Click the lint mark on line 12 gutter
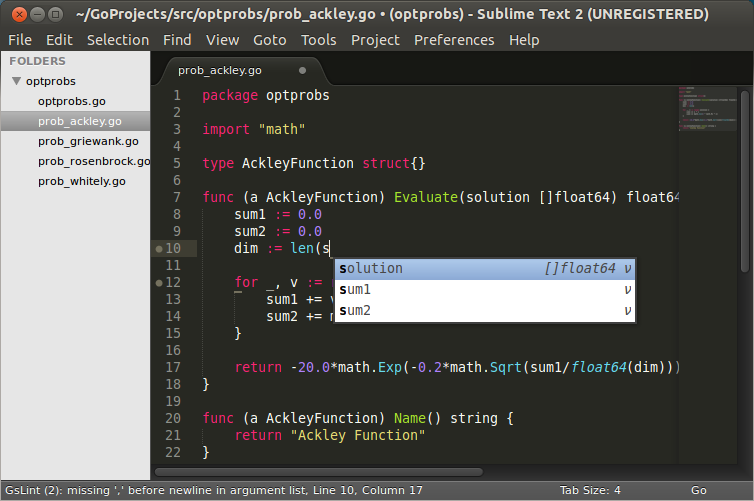The width and height of the screenshot is (754, 501). (x=159, y=283)
